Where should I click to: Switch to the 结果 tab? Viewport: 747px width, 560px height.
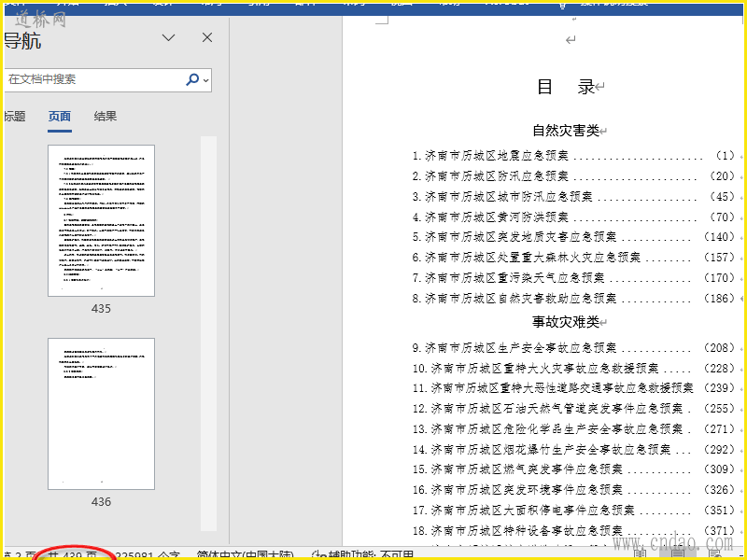(106, 116)
